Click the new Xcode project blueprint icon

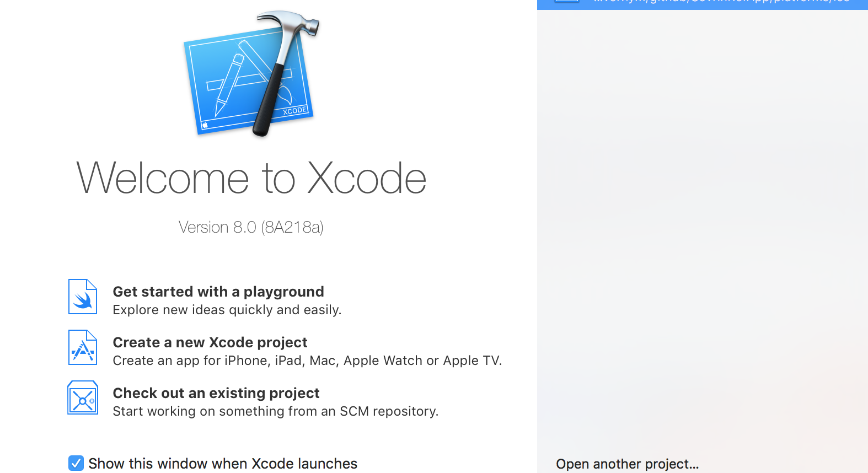coord(83,347)
